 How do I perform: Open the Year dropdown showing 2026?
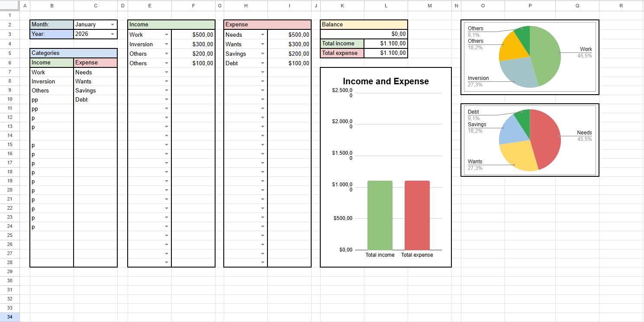(113, 34)
